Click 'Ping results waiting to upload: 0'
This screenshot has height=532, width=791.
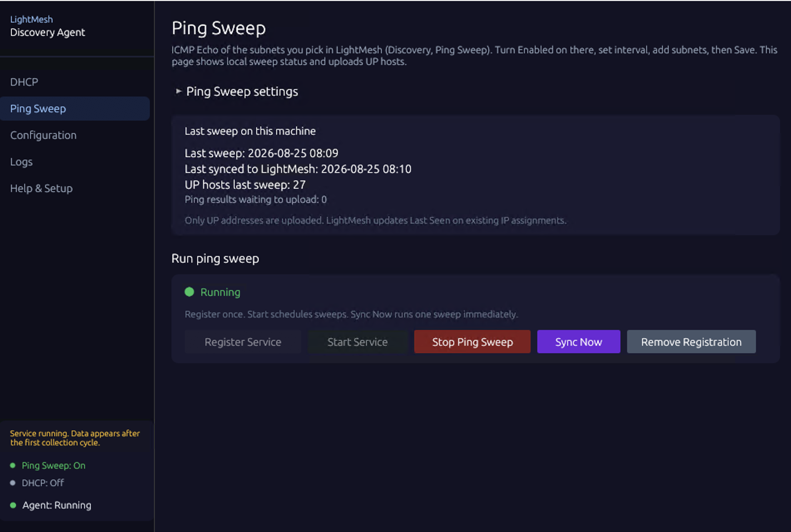[256, 199]
